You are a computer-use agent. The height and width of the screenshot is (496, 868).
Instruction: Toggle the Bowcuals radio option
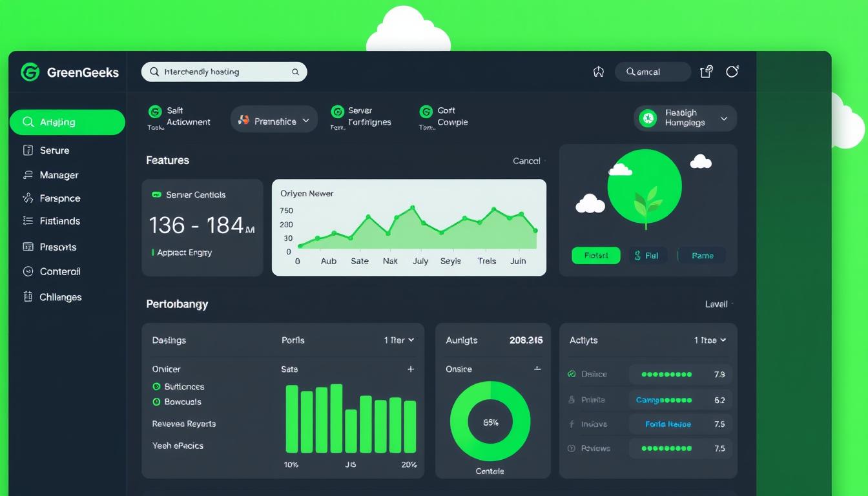point(156,402)
